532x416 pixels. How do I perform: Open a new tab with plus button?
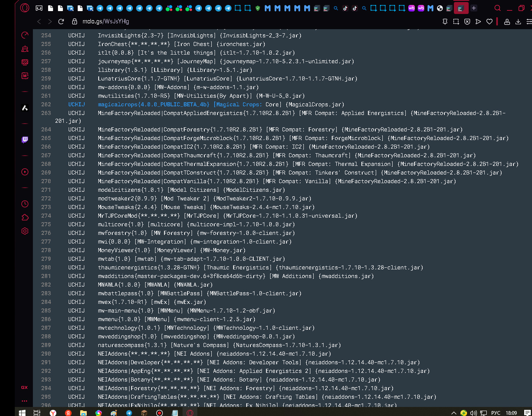[474, 8]
